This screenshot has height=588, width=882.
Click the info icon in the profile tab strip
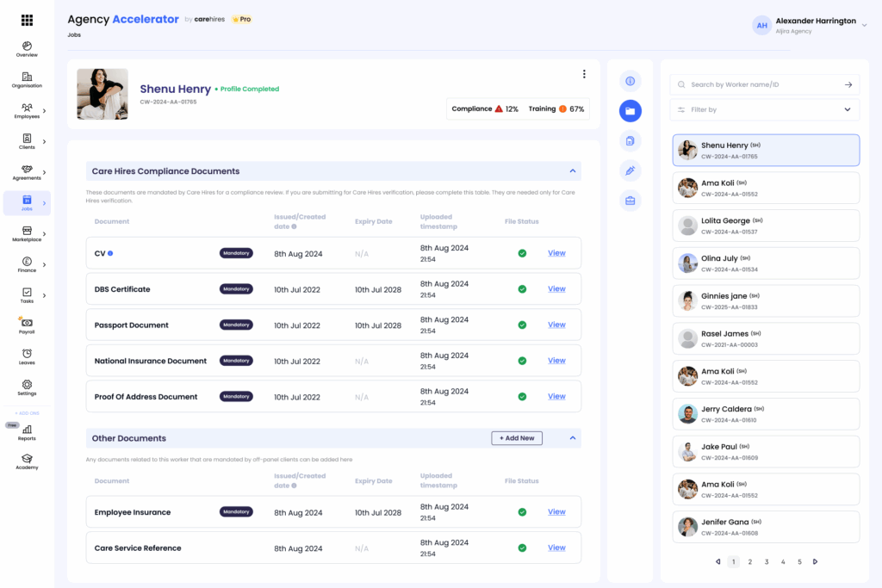[x=630, y=81]
